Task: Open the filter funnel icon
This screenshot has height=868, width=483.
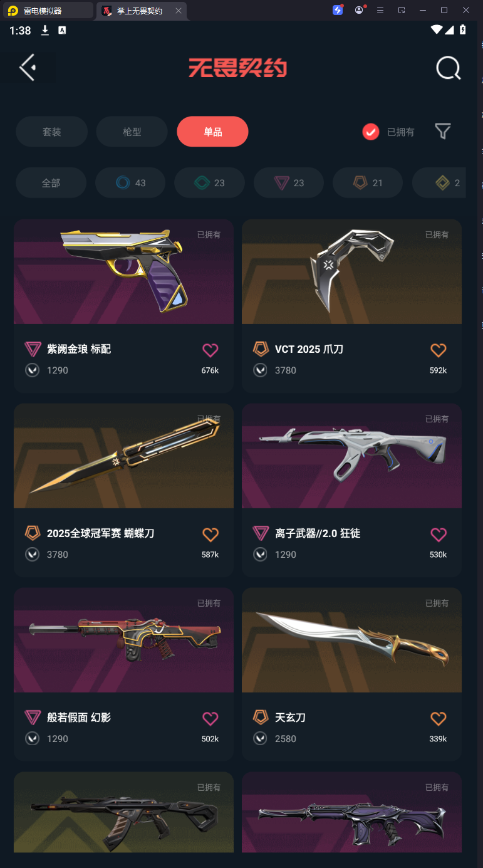Action: coord(443,131)
